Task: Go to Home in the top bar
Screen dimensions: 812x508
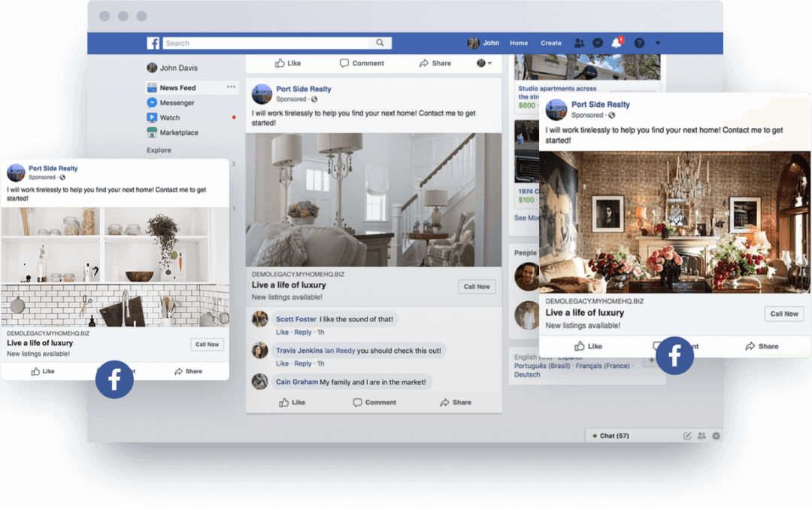Action: (x=518, y=43)
